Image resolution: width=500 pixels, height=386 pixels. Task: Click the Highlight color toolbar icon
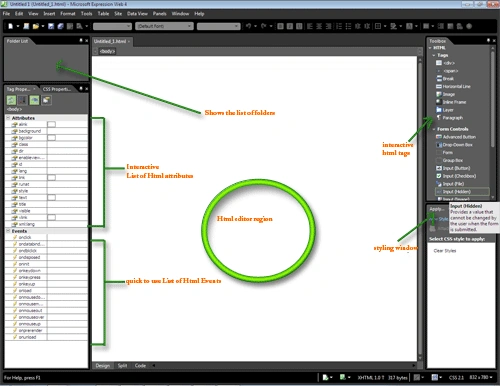click(x=393, y=26)
